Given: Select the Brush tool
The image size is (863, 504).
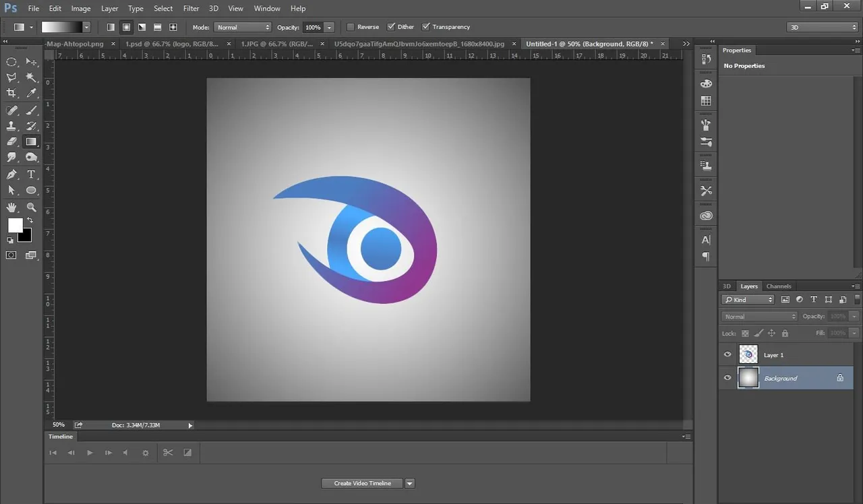Looking at the screenshot, I should [x=31, y=110].
